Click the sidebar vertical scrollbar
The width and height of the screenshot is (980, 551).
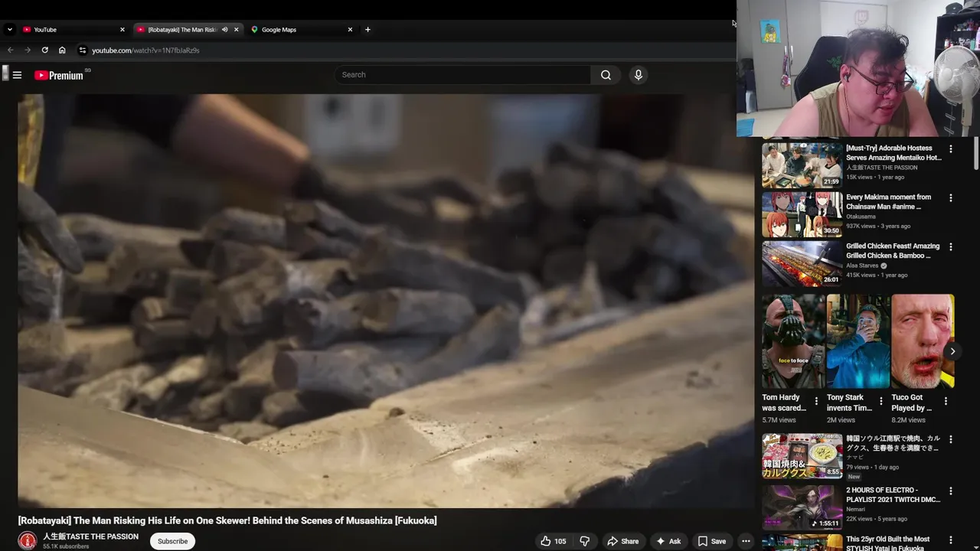[975, 153]
